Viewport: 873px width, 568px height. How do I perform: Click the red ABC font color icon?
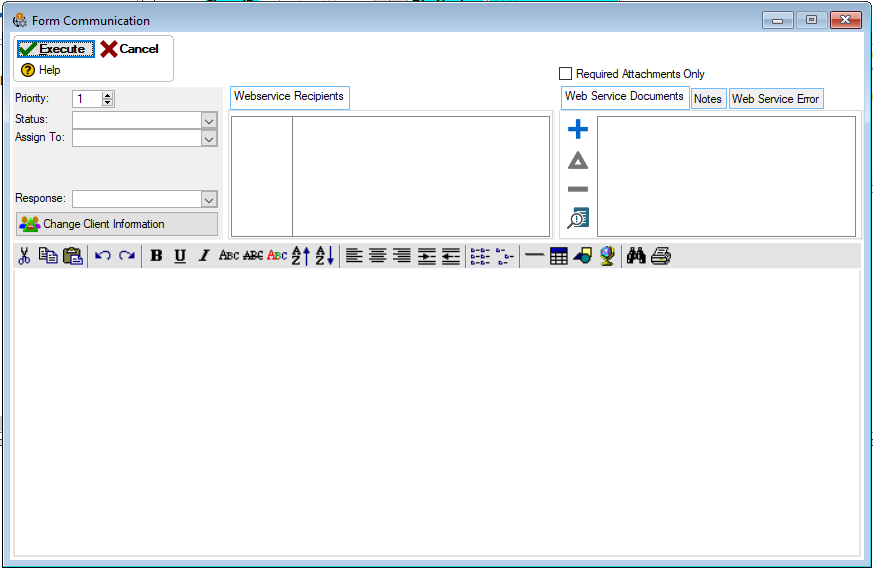coord(277,256)
